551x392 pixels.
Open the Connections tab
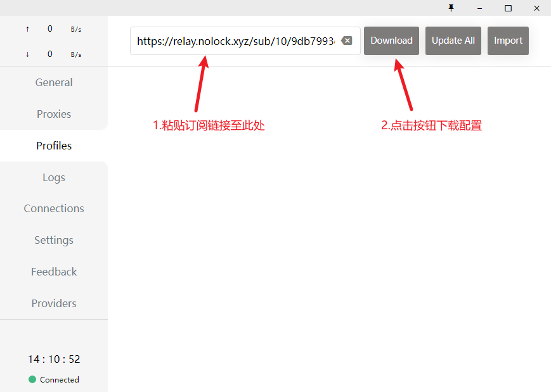(54, 208)
